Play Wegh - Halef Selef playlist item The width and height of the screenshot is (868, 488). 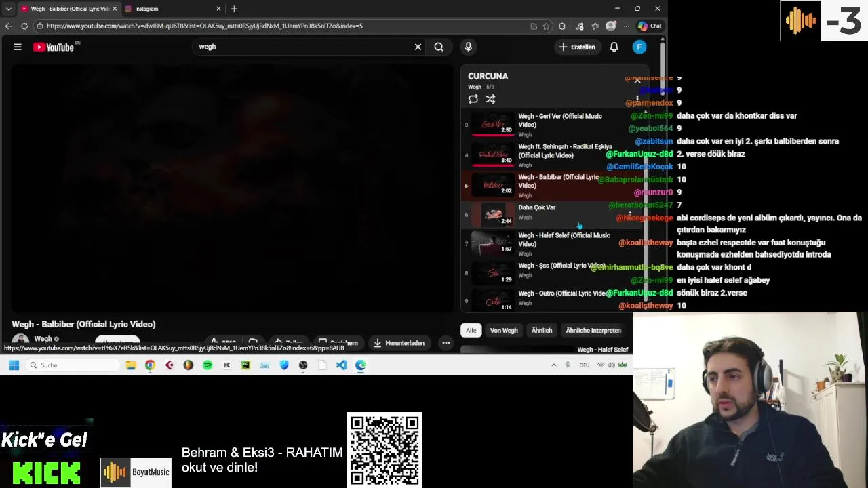(x=553, y=243)
